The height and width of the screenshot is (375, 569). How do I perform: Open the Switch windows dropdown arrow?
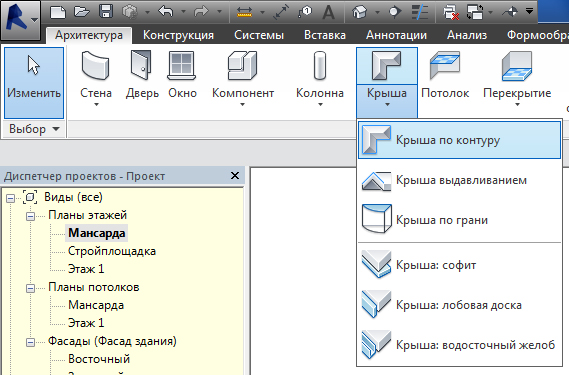click(491, 13)
